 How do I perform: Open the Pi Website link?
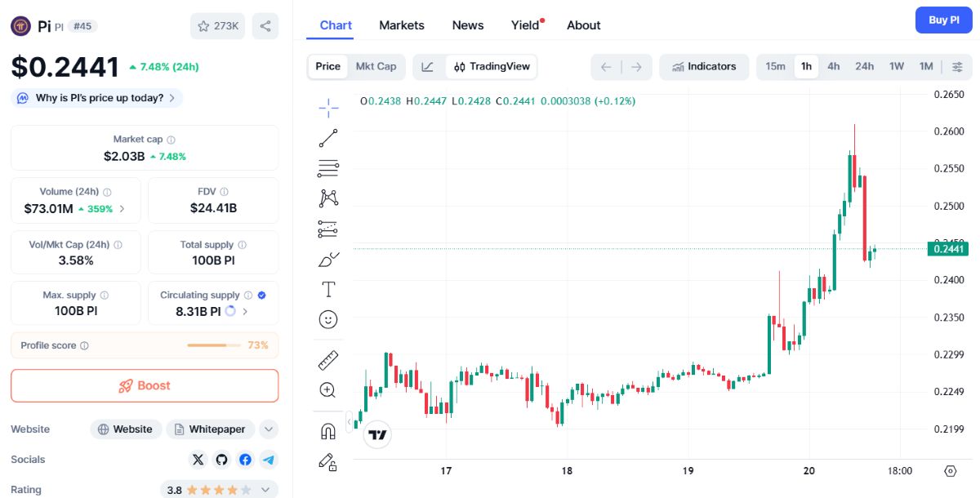[x=126, y=429]
